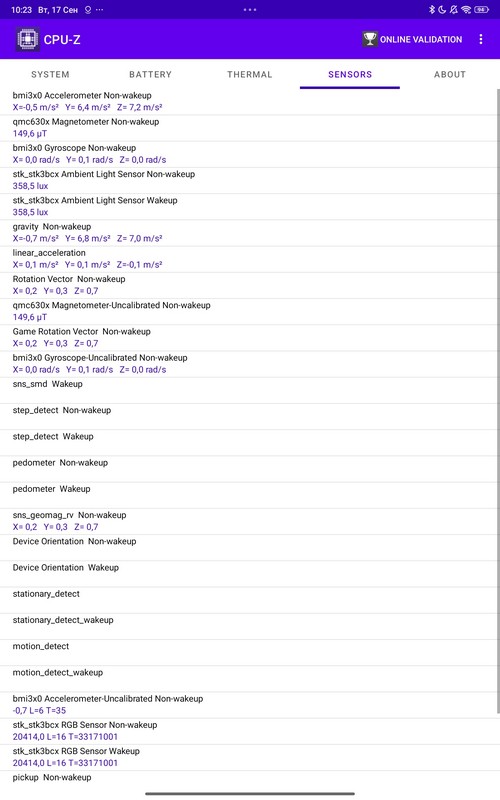
Task: Tap the CPU-Z chip logo icon
Action: point(28,39)
